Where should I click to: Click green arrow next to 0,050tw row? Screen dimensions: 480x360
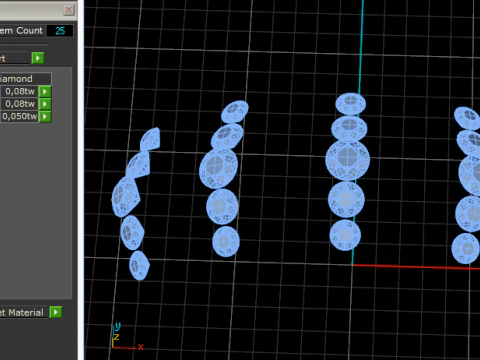[x=45, y=117]
